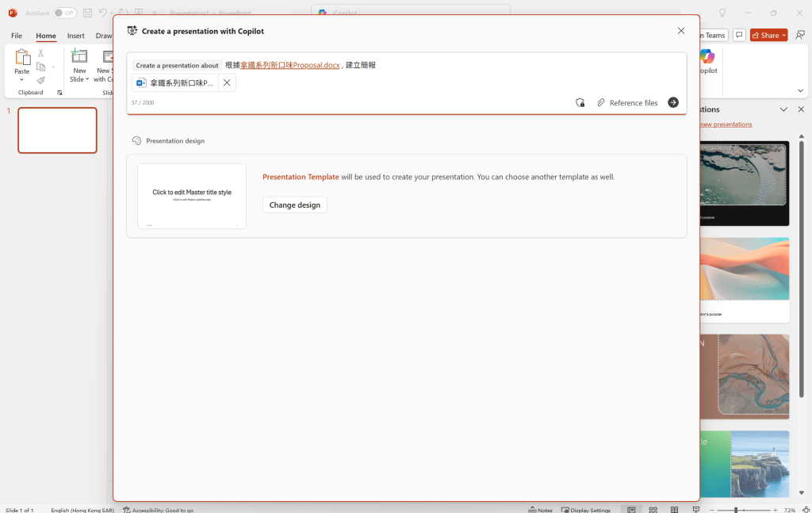The width and height of the screenshot is (812, 513).
Task: Open the 拿鐵系列新口味Proposal.docx link in prompt
Action: [290, 65]
